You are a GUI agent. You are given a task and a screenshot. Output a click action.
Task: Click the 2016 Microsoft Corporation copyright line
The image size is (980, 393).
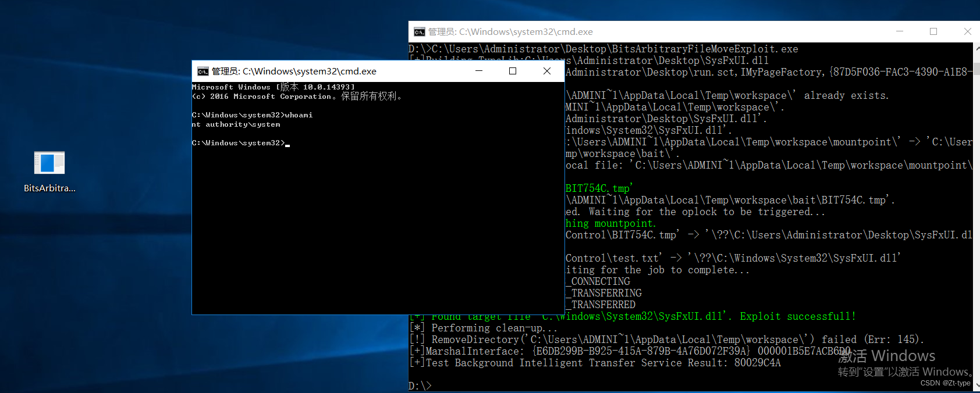click(297, 97)
